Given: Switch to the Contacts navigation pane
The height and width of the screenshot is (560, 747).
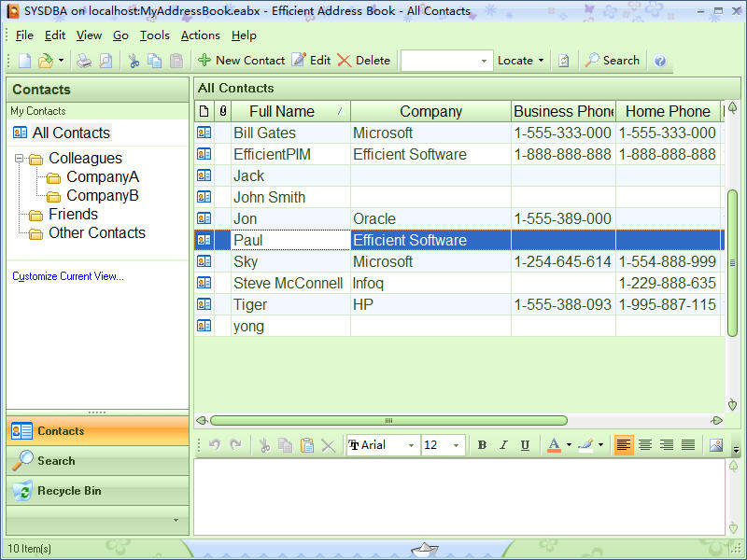Looking at the screenshot, I should (x=98, y=431).
